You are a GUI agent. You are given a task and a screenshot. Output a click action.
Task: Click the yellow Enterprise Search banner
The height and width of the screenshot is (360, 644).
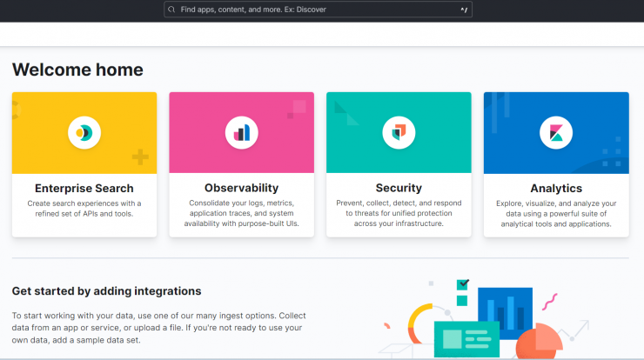click(84, 132)
